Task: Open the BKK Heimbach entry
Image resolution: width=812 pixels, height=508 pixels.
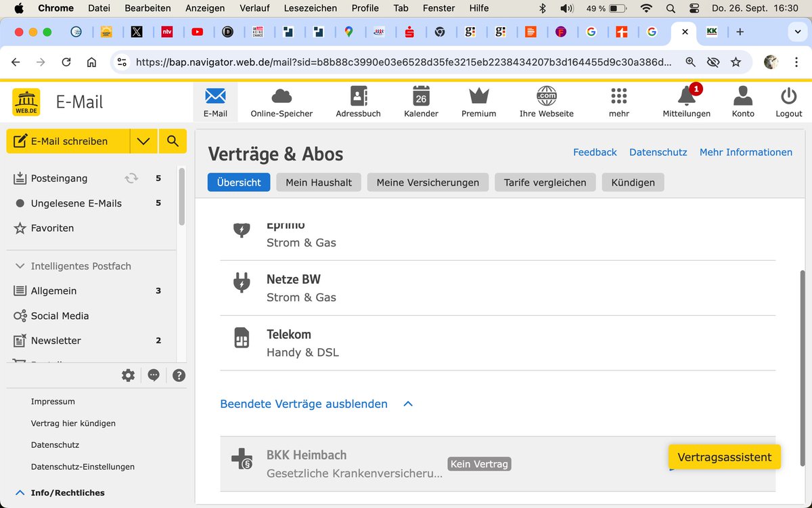Action: (498, 464)
